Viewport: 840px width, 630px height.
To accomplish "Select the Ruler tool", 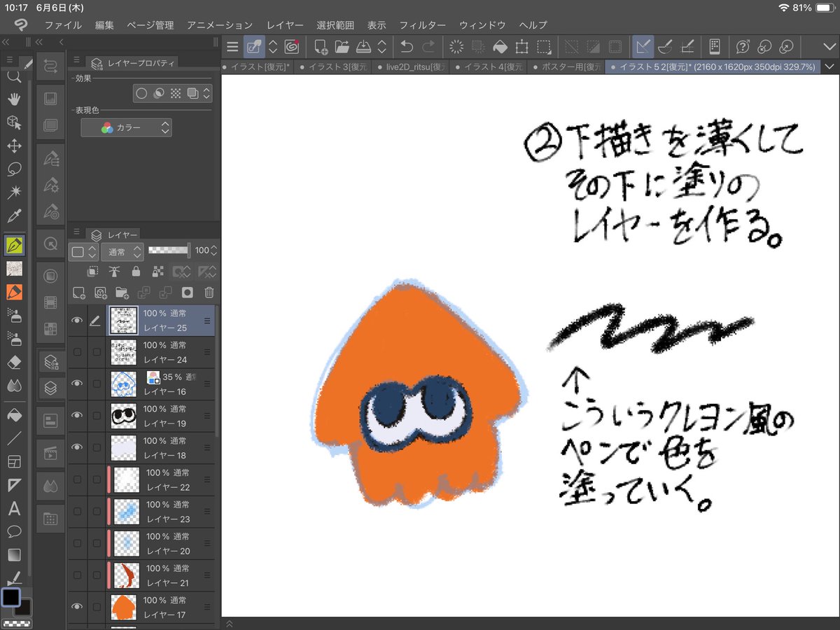I will coord(14,485).
